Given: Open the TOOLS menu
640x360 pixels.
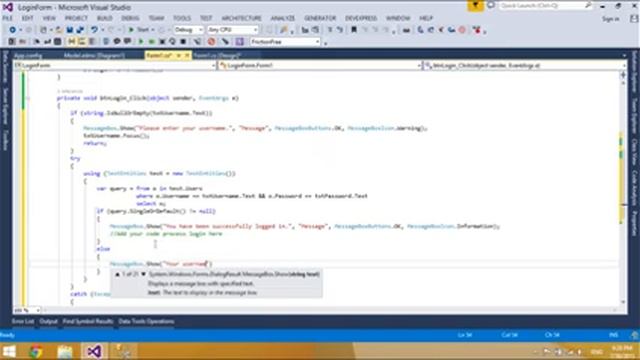Looking at the screenshot, I should [x=182, y=18].
